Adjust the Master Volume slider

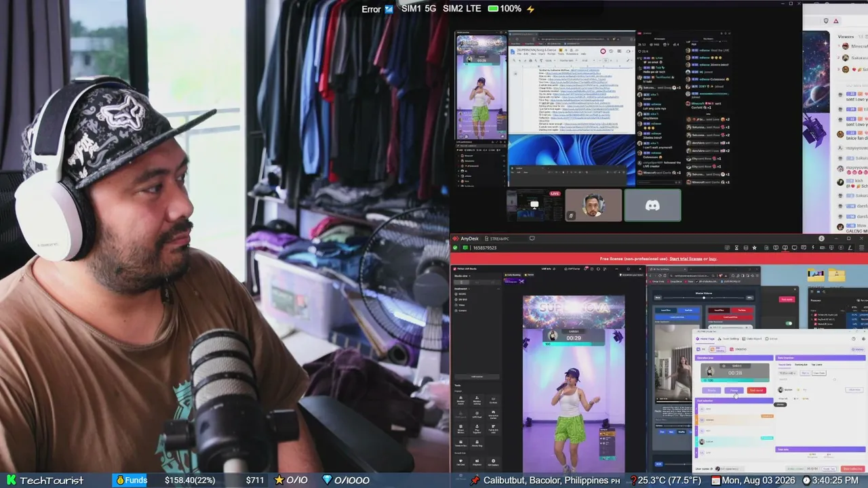point(703,298)
